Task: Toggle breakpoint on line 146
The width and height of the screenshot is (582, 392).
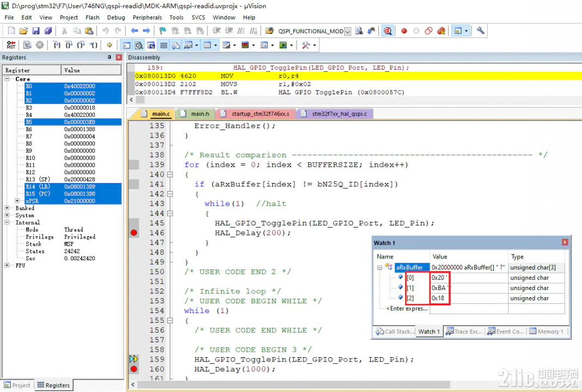Action: coord(134,233)
